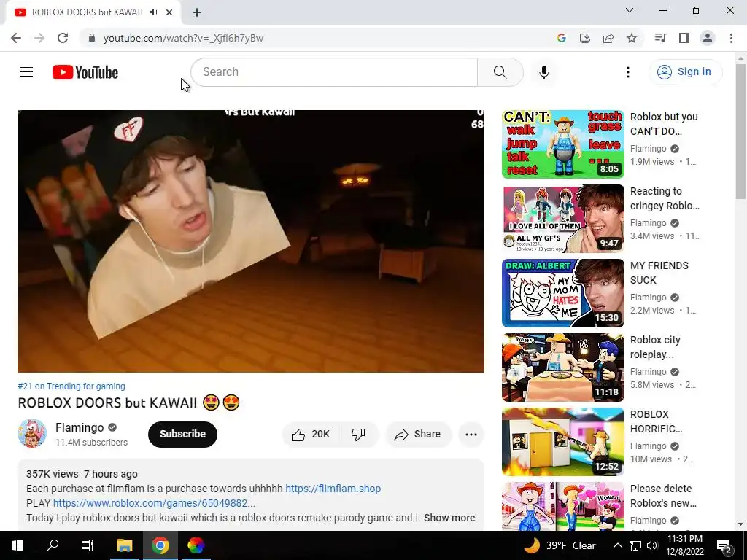
Task: Open media controls icon in Chrome toolbar
Action: coord(661,38)
